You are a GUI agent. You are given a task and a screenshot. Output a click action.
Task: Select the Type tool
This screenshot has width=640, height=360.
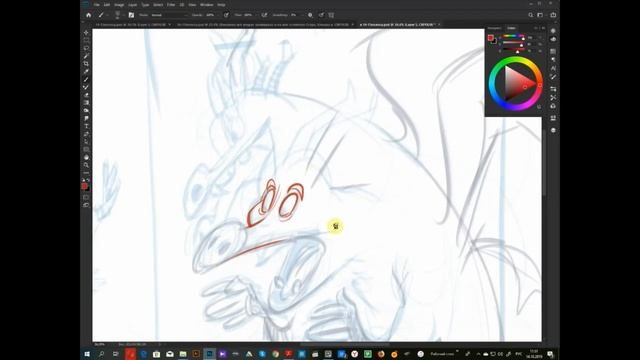(86, 126)
